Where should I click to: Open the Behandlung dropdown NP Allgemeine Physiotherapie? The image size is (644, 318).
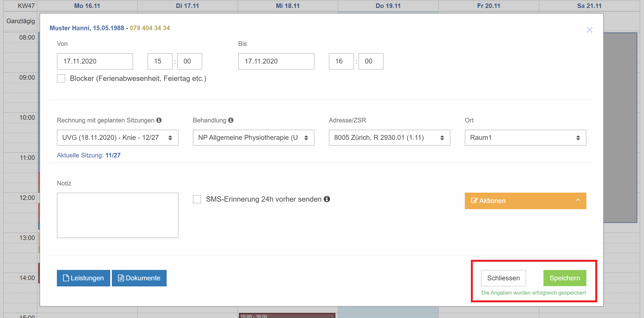(253, 137)
